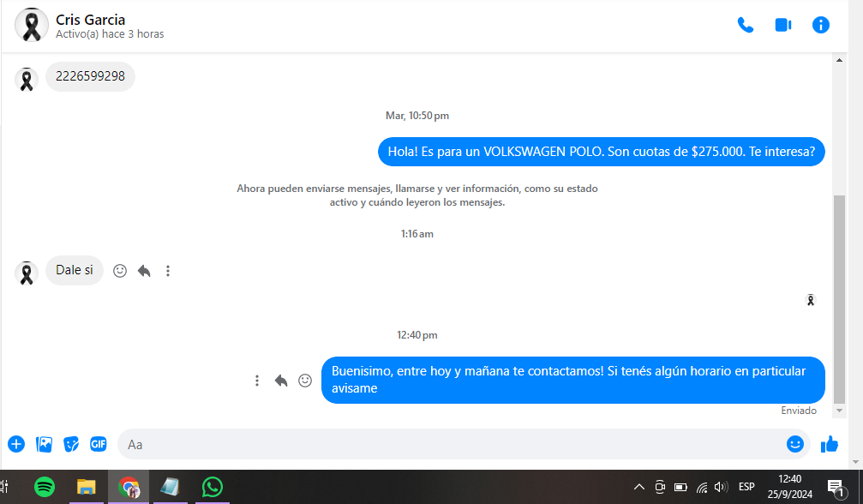The height and width of the screenshot is (504, 863).
Task: Open the notepad app in taskbar
Action: (170, 487)
